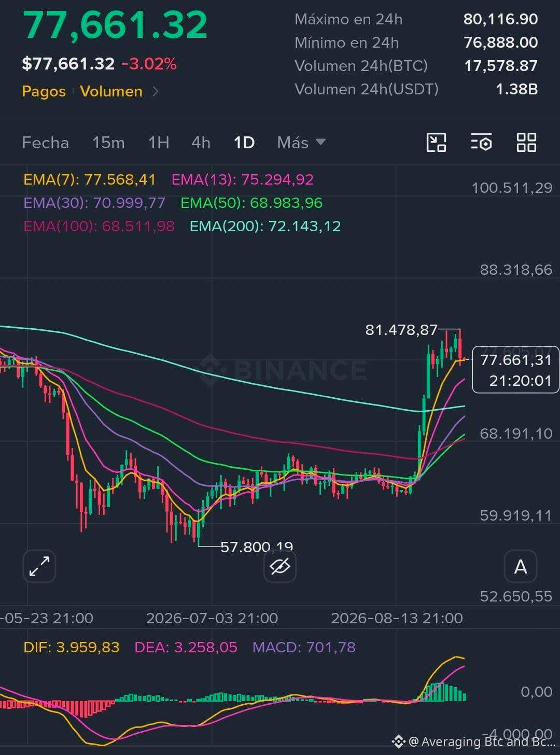The image size is (560, 755).
Task: Click the Máximo en 24h value 80,116.90
Action: pyautogui.click(x=500, y=19)
